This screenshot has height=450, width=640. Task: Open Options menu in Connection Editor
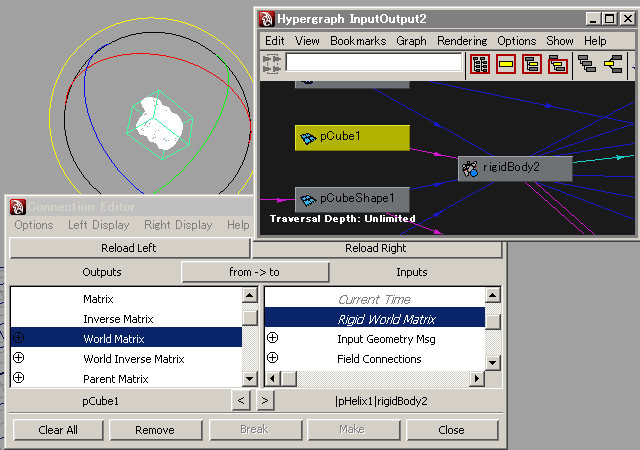click(34, 225)
